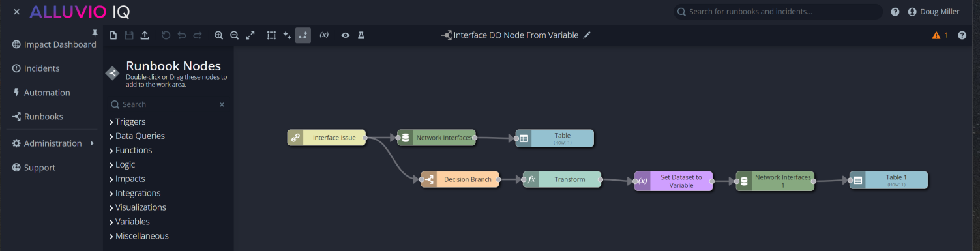Open the runbook variables (x) icon

click(324, 35)
